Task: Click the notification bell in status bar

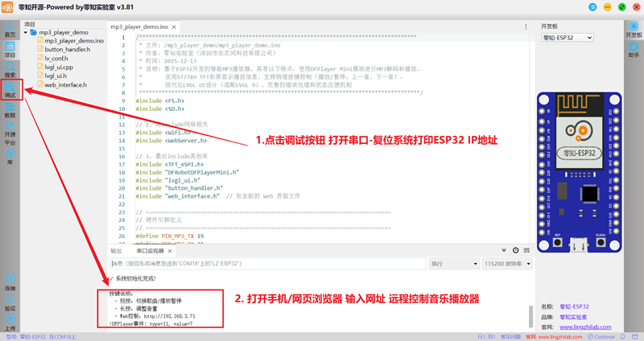Action: (623, 337)
